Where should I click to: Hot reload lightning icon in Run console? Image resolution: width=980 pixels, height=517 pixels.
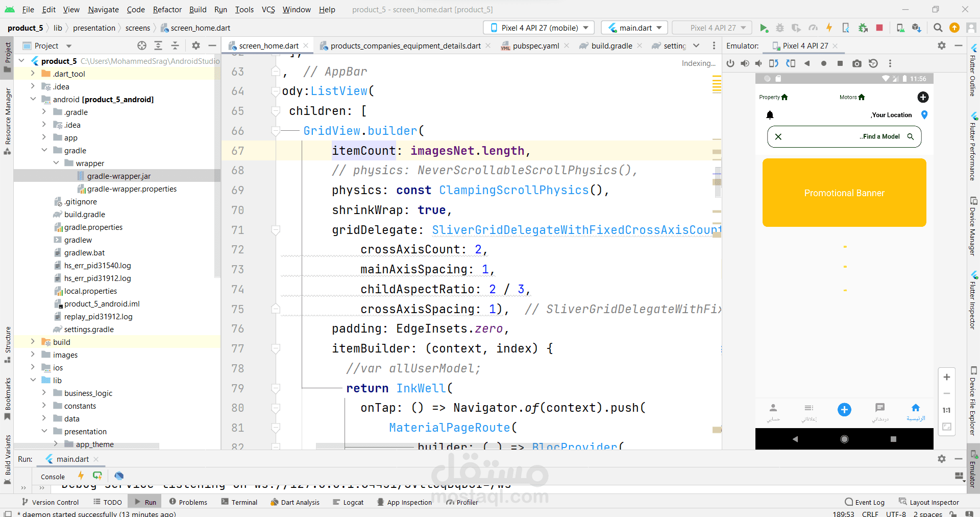(x=81, y=476)
